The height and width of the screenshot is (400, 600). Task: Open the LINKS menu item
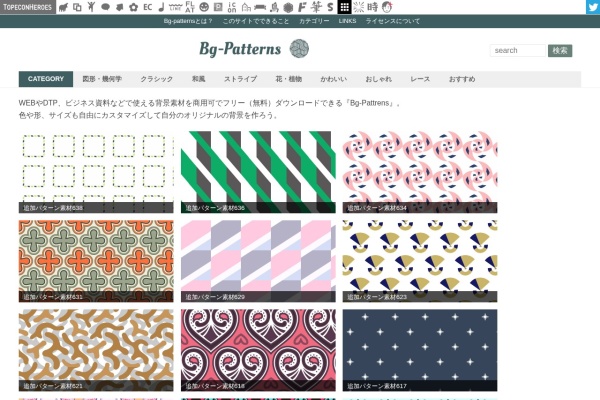pyautogui.click(x=347, y=21)
